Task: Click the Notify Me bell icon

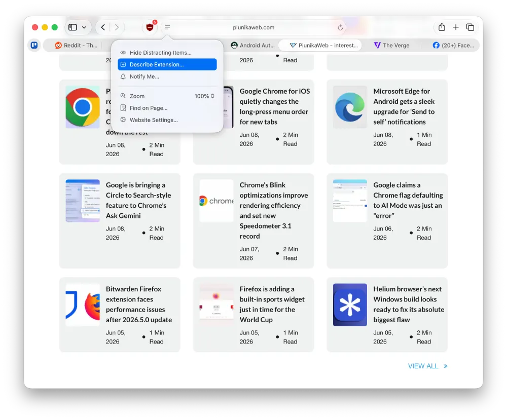Action: click(123, 77)
